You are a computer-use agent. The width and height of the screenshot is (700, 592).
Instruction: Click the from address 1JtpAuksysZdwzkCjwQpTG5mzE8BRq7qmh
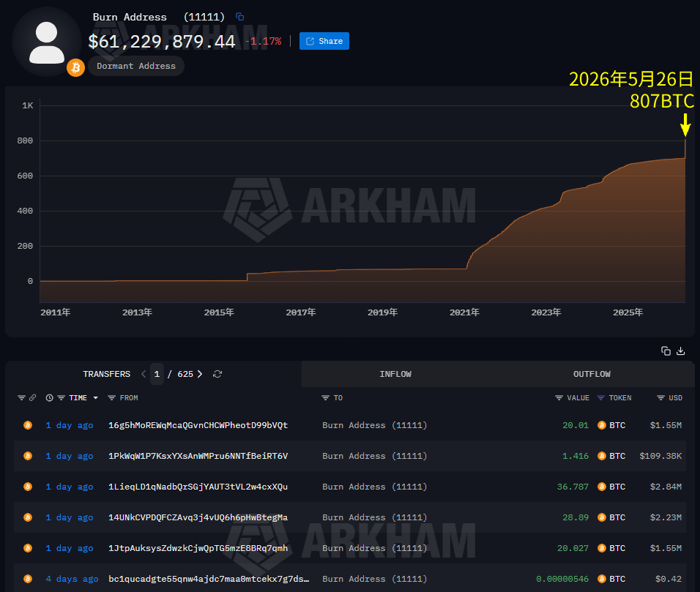[x=198, y=548]
